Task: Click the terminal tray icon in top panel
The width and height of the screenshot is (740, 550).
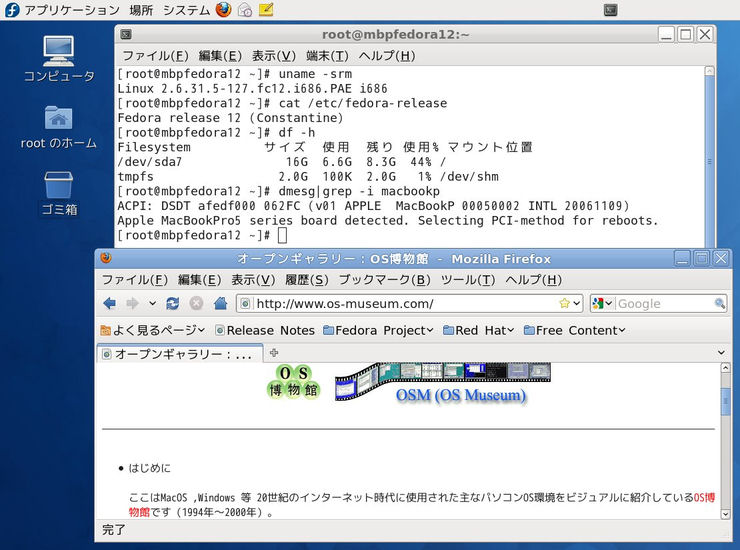Action: click(x=611, y=10)
